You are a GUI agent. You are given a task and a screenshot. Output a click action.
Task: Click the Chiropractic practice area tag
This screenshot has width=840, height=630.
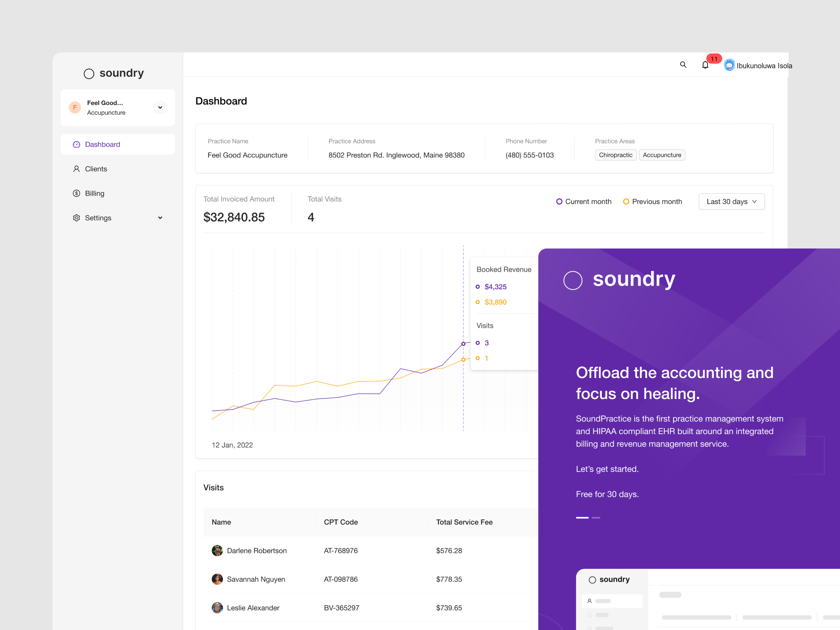click(x=616, y=155)
